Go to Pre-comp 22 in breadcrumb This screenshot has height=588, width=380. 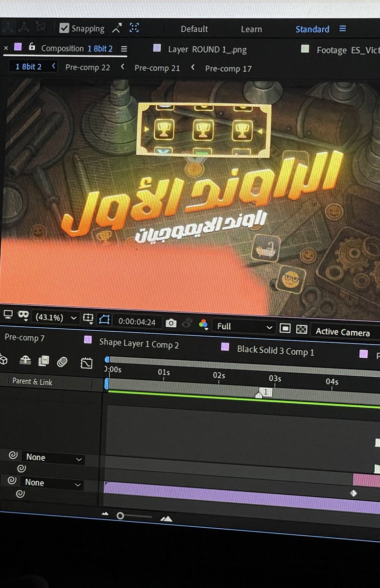pyautogui.click(x=88, y=67)
